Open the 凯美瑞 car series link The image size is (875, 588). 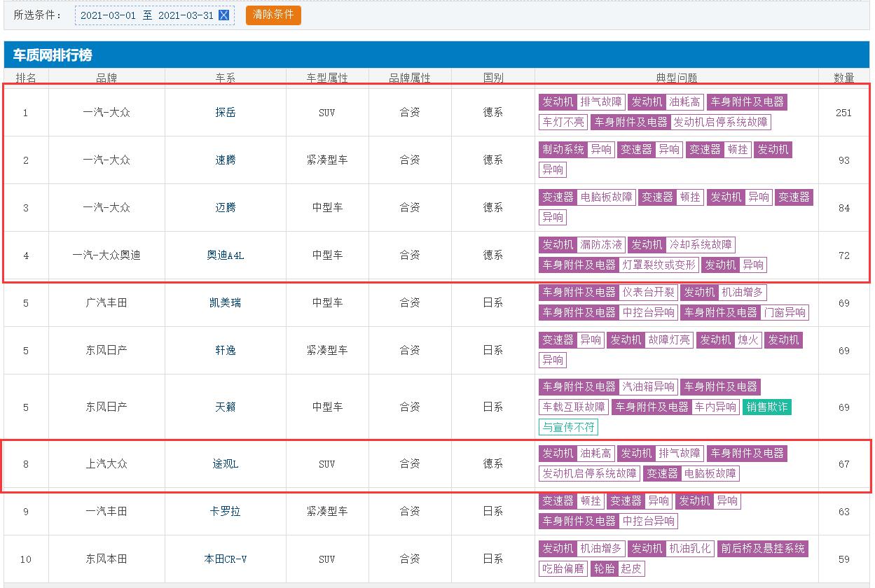click(226, 303)
